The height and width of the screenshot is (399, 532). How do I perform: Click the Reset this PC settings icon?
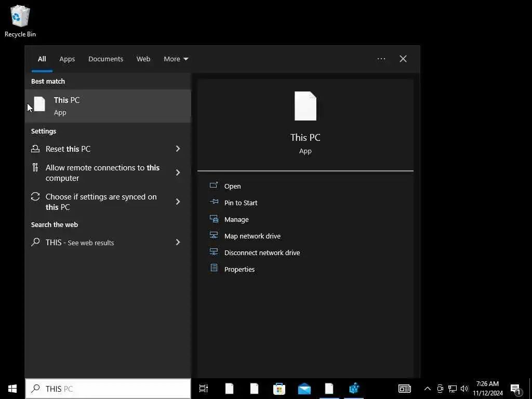point(35,149)
